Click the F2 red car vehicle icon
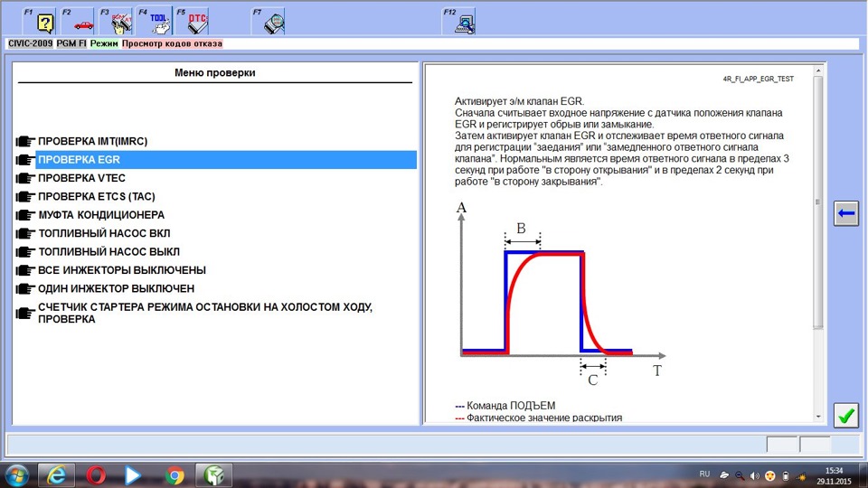The image size is (868, 488). pos(78,22)
